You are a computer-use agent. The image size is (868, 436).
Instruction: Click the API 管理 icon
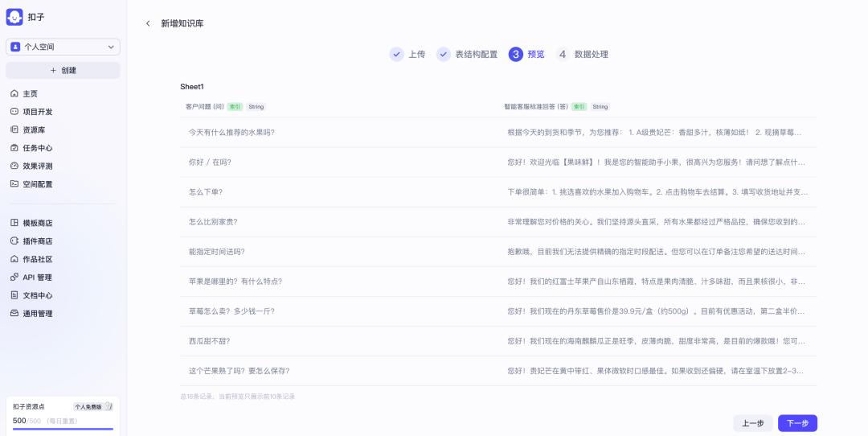[14, 277]
